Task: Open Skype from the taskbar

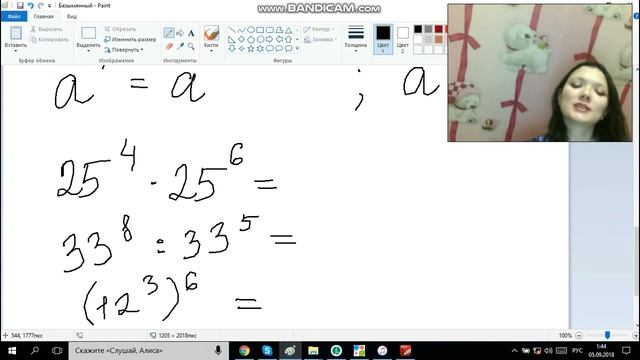Action: point(267,351)
